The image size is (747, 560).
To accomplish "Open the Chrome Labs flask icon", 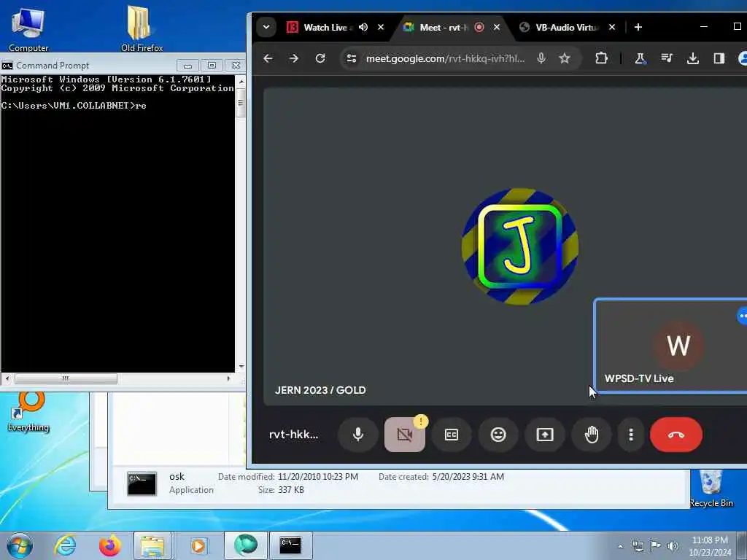I will pyautogui.click(x=640, y=58).
